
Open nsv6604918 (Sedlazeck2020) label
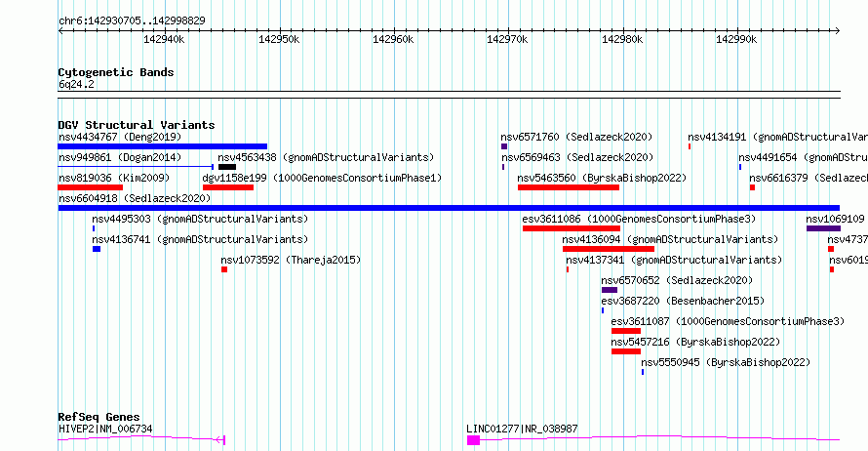(x=135, y=198)
